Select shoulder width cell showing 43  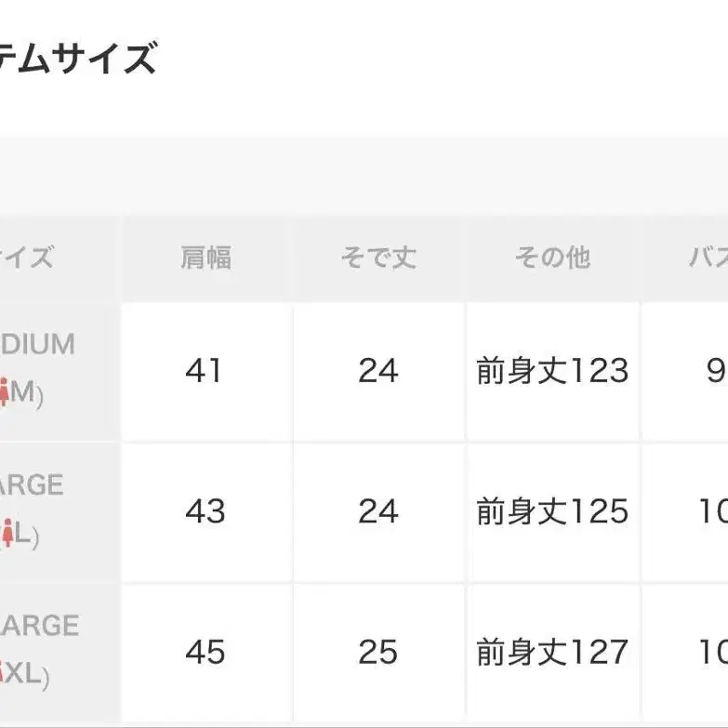coord(206,511)
